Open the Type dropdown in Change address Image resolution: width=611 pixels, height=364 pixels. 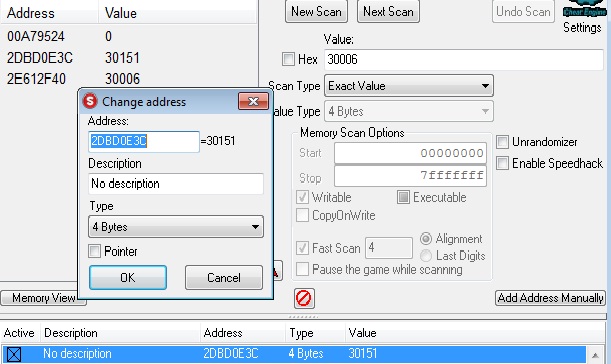176,227
